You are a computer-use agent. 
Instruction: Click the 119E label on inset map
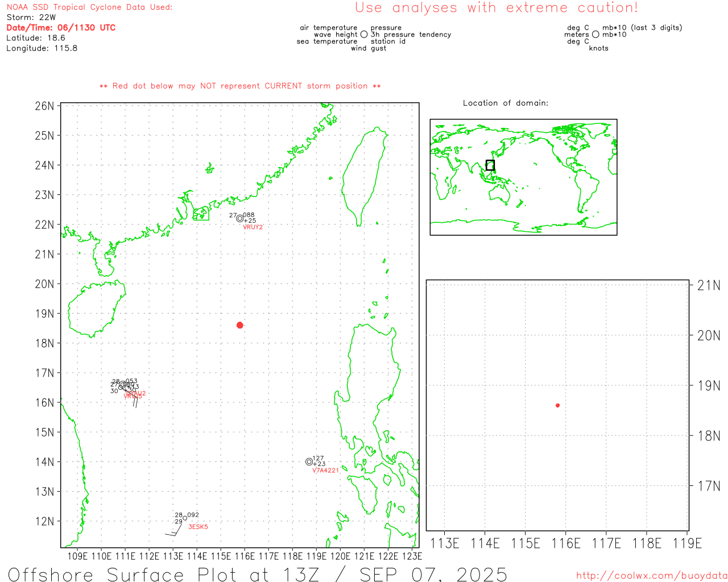click(687, 543)
